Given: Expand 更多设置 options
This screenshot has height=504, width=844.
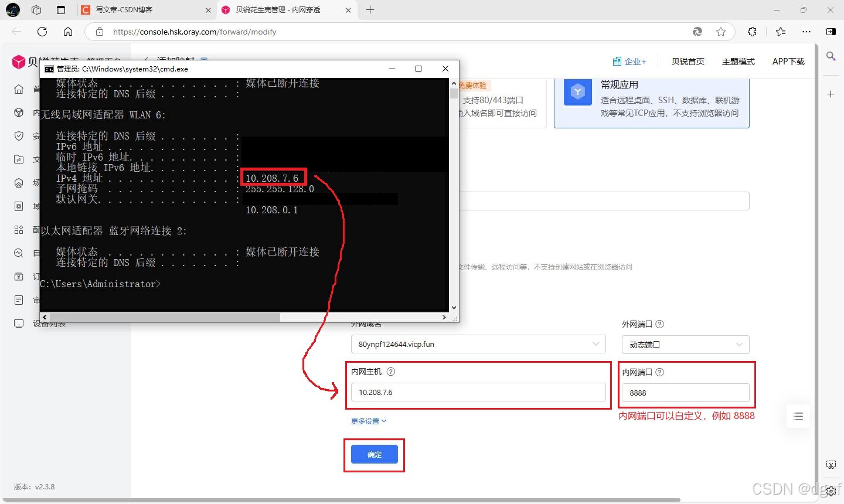Looking at the screenshot, I should pos(369,420).
